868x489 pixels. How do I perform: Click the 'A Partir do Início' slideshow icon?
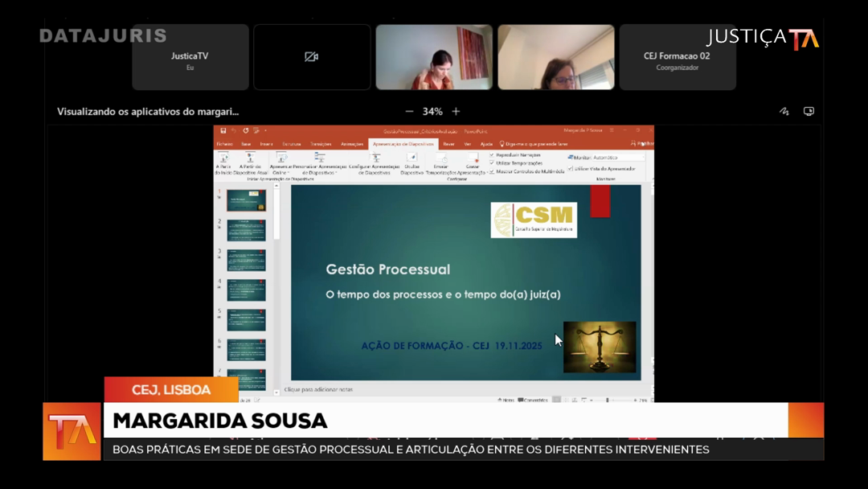point(223,159)
